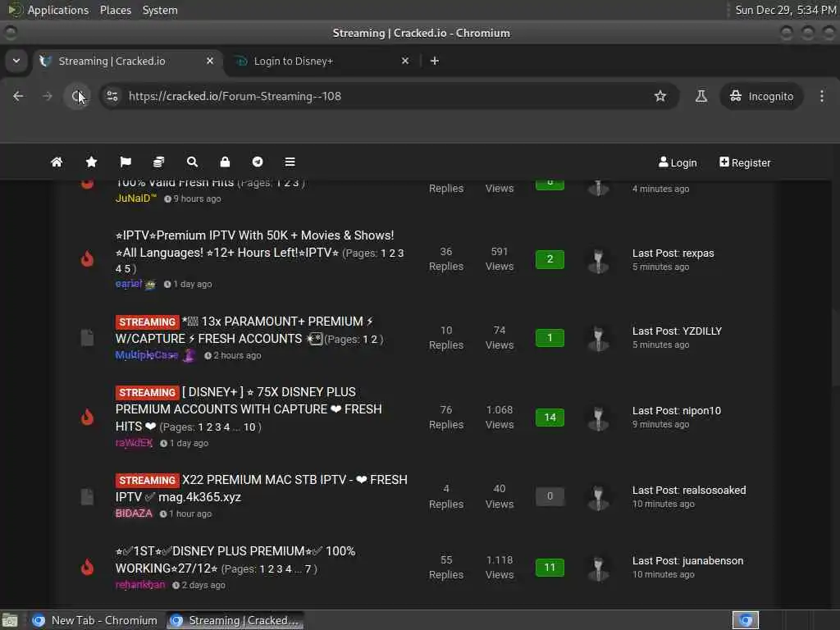This screenshot has height=630, width=840.
Task: Open the hamburger menu in forum navbar
Action: coord(290,162)
